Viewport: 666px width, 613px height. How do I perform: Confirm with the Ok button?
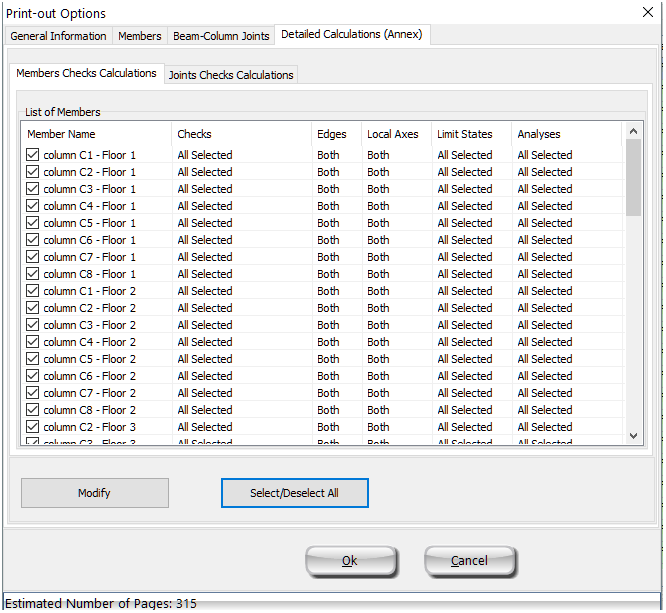(349, 561)
